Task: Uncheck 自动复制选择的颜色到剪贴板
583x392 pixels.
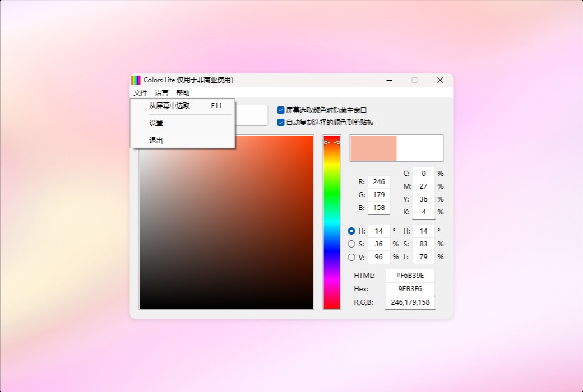Action: [281, 123]
